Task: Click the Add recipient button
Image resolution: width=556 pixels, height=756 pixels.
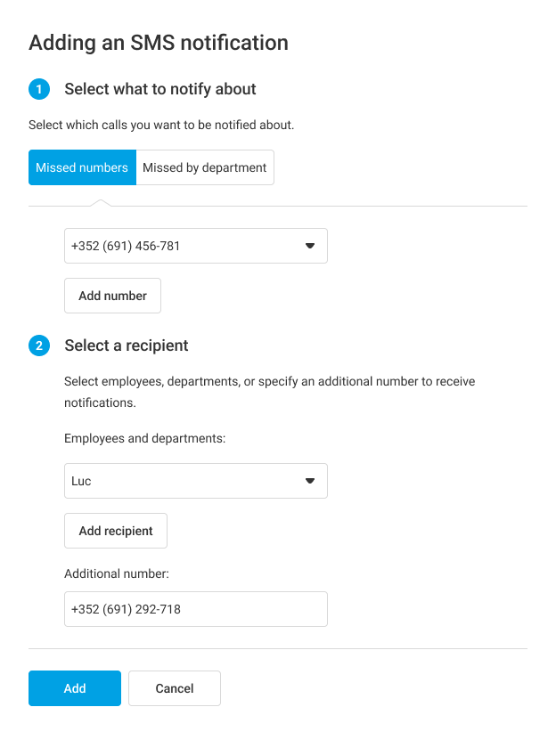Action: click(x=116, y=531)
